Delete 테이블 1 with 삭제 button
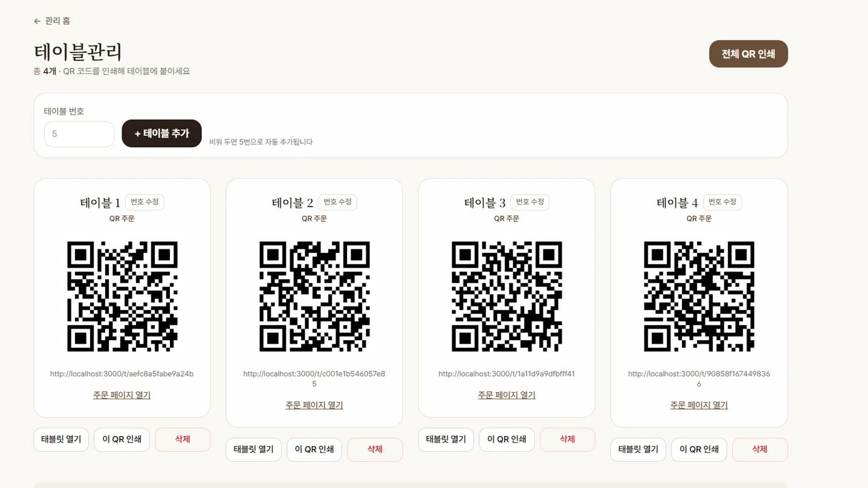 [x=183, y=440]
